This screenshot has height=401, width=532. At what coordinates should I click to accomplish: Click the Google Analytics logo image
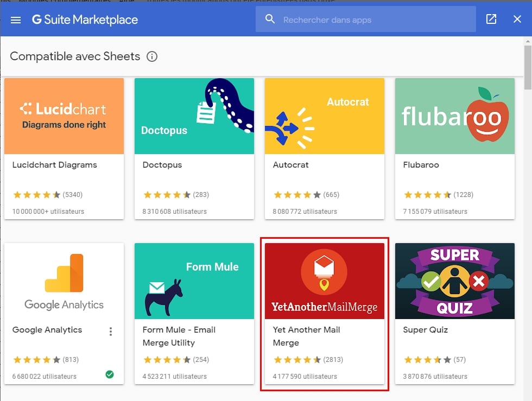(x=64, y=281)
